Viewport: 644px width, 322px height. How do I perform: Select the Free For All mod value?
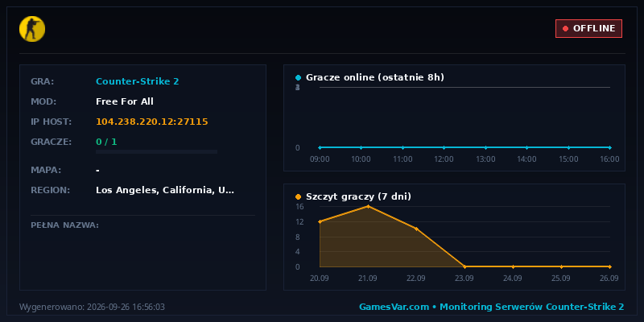125,101
